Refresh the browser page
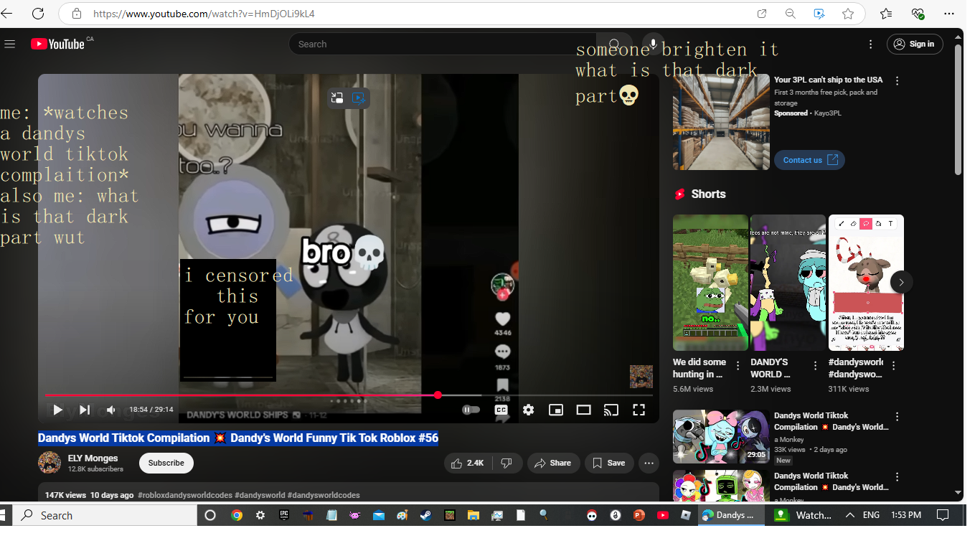The width and height of the screenshot is (980, 551). [x=37, y=14]
